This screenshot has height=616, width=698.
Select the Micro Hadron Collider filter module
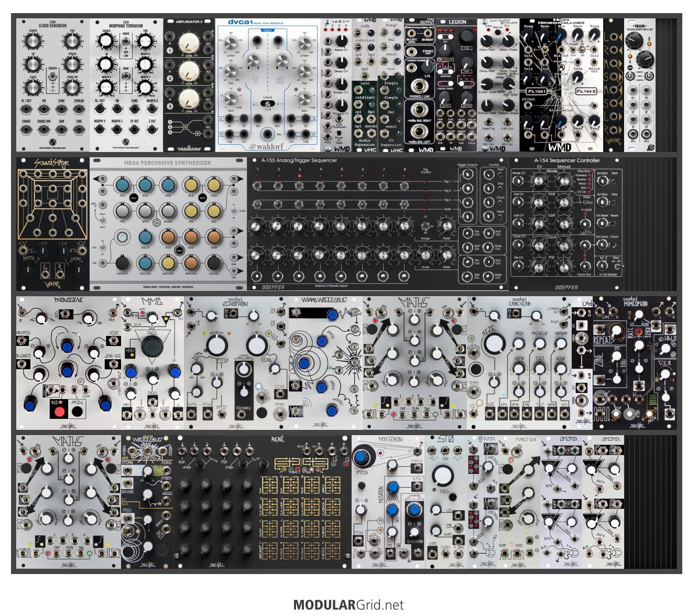pyautogui.click(x=561, y=85)
